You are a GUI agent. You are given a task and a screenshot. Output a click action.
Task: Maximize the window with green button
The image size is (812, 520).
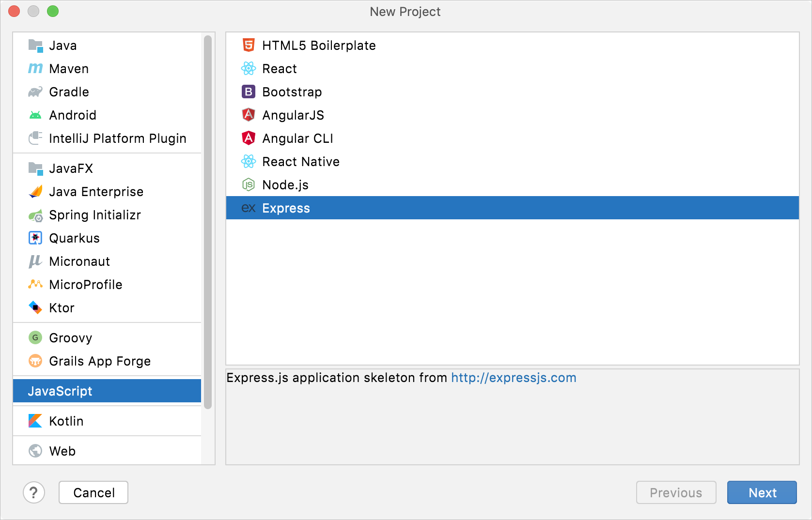[53, 11]
